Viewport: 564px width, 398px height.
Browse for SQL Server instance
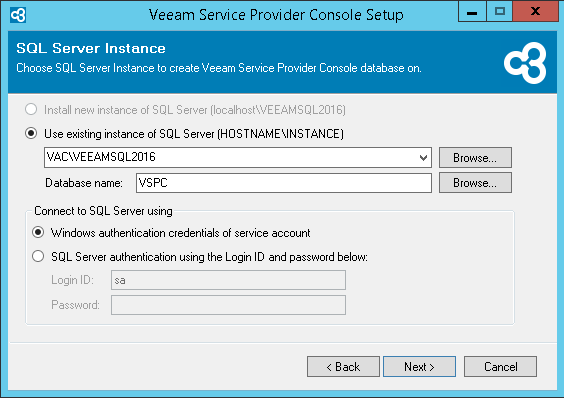[x=475, y=158]
